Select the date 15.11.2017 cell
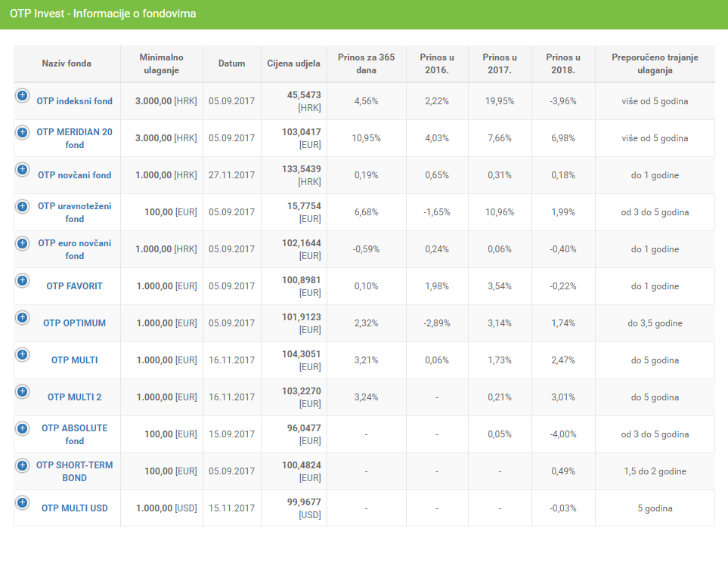Image resolution: width=728 pixels, height=565 pixels. 231,508
